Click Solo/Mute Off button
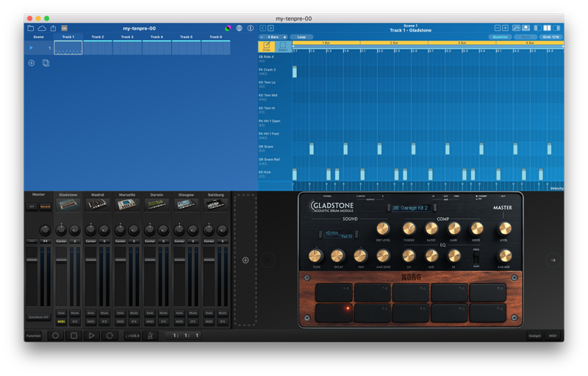This screenshot has height=376, width=588. [38, 317]
